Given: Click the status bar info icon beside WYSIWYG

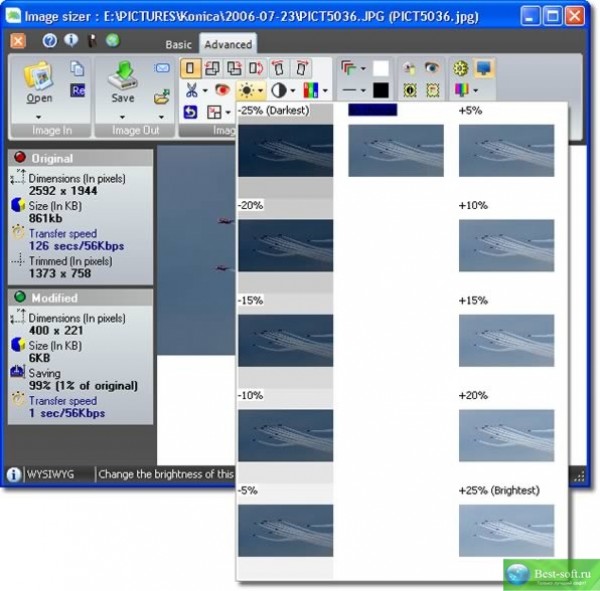Looking at the screenshot, I should click(x=13, y=475).
